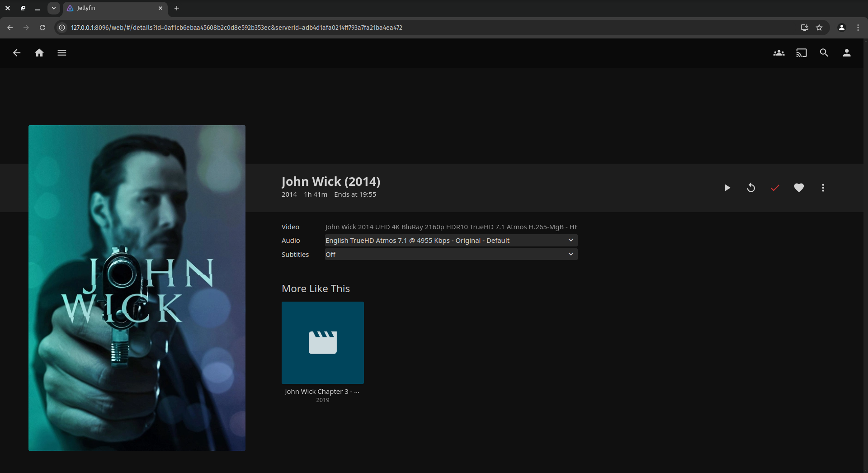Bookmark this page with the star icon
868x473 pixels.
pos(819,28)
